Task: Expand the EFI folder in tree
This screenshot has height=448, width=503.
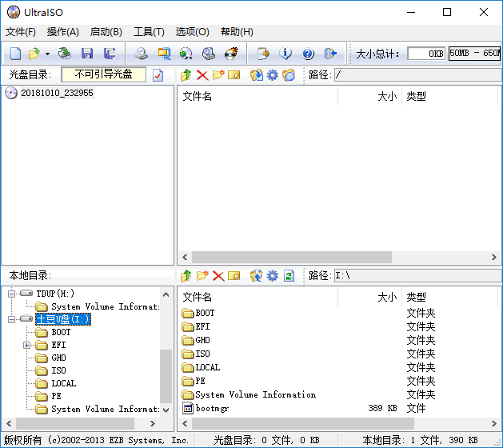Action: click(x=27, y=345)
